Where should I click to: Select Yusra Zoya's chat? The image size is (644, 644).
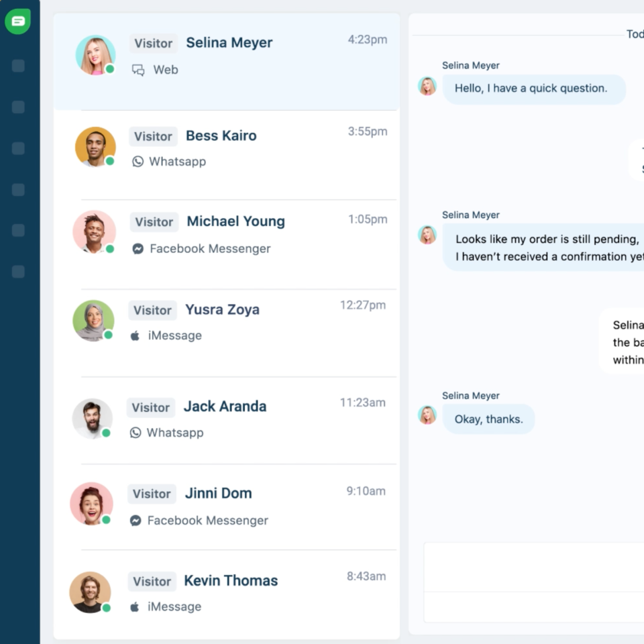222,310
